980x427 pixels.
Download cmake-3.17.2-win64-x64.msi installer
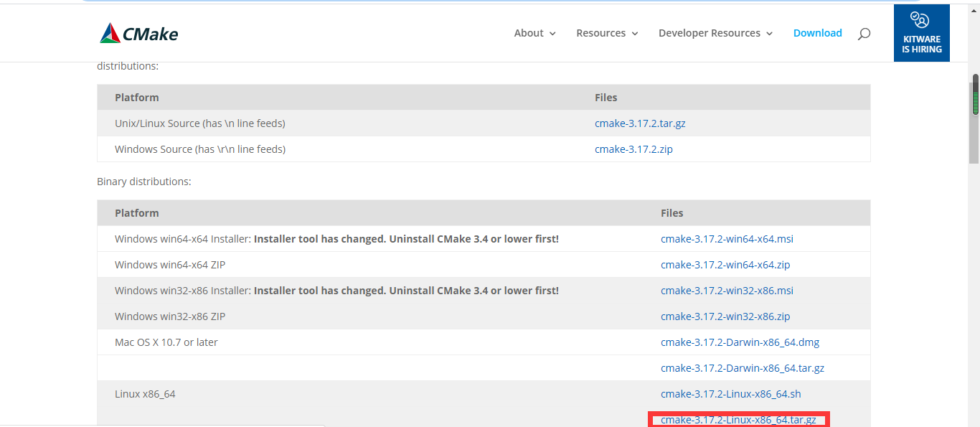pos(727,239)
